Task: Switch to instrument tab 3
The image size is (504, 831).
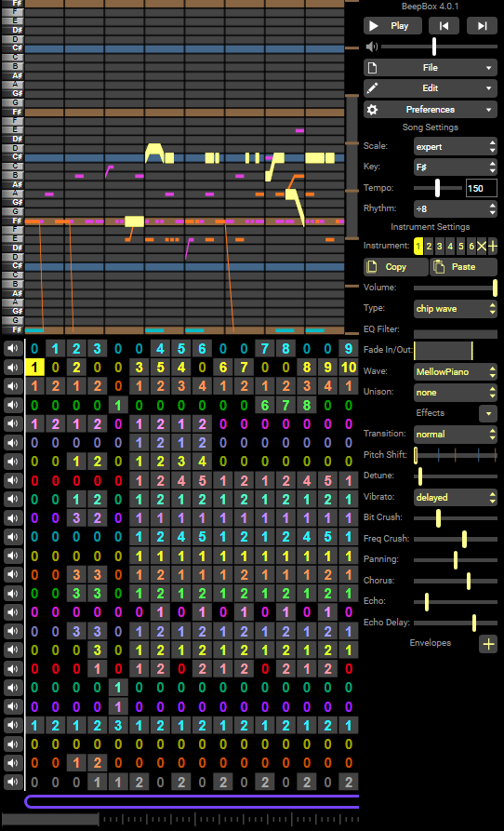Action: tap(440, 246)
